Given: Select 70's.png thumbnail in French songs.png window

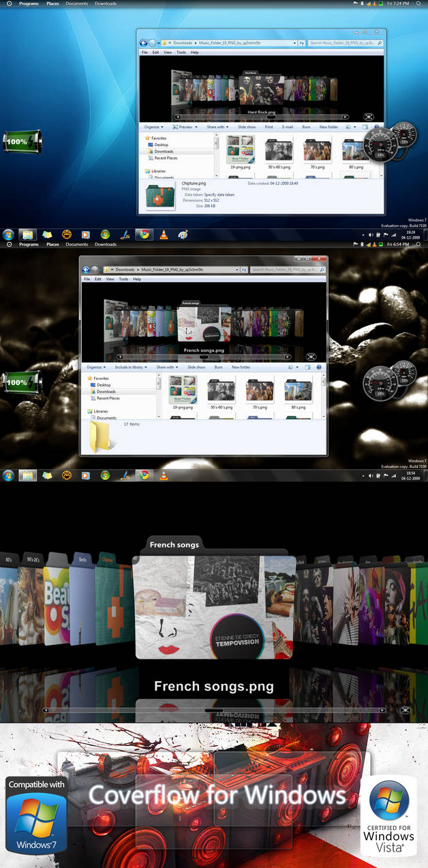Looking at the screenshot, I should pos(260,392).
